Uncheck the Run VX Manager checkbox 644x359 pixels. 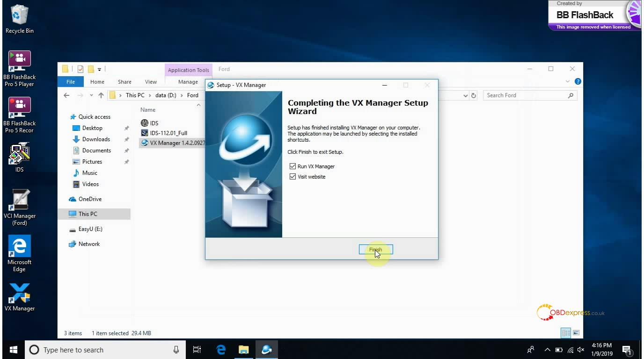click(x=293, y=166)
